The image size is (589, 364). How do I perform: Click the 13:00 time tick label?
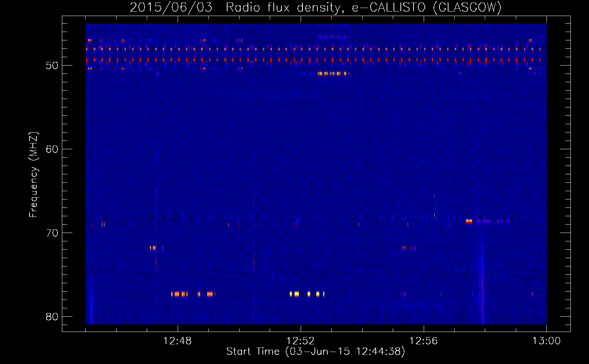pos(547,341)
